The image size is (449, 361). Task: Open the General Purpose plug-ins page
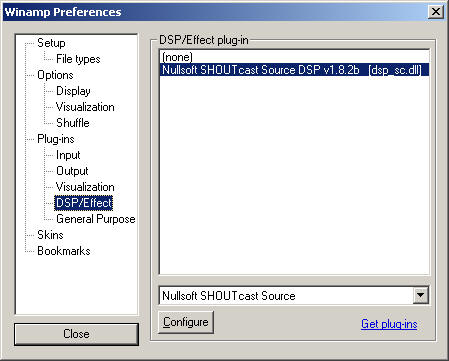[x=96, y=219]
